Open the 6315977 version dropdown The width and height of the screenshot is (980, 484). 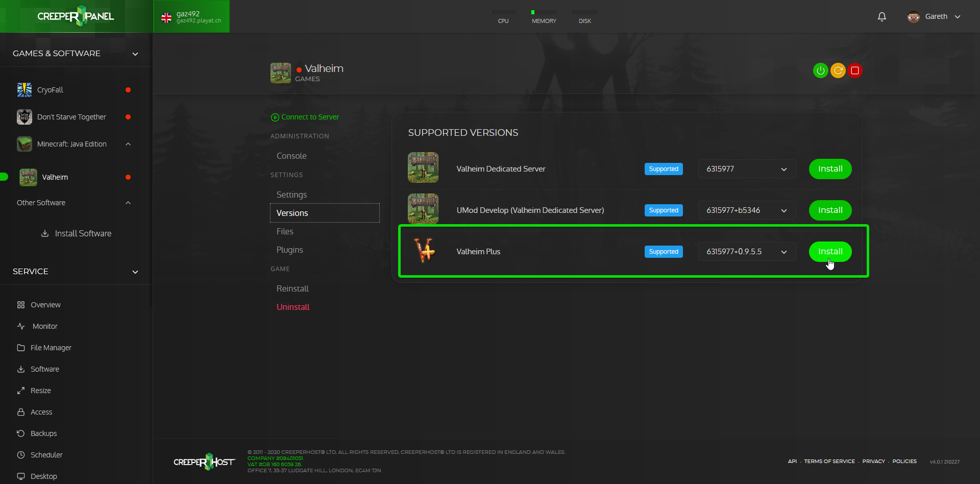pyautogui.click(x=747, y=169)
